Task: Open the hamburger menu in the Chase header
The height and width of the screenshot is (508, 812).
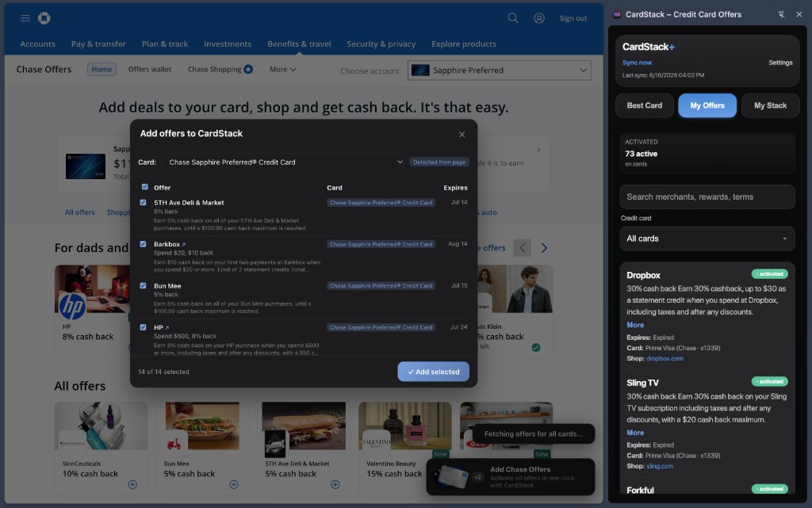Action: (25, 18)
